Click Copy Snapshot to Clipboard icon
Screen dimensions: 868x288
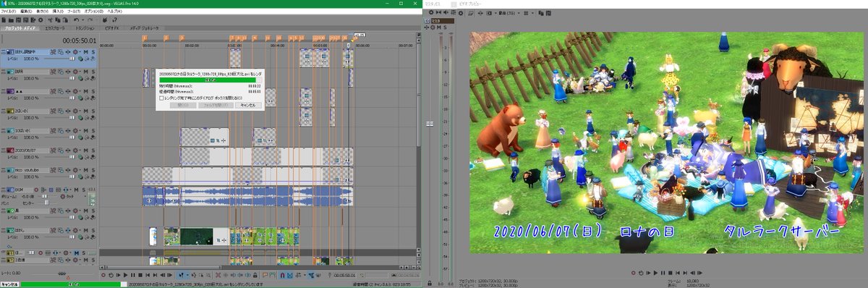click(x=541, y=13)
